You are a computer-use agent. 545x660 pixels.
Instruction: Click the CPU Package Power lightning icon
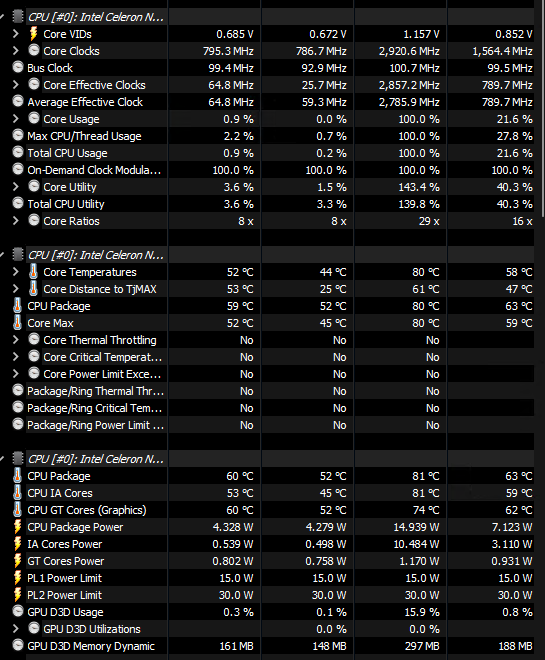17,527
